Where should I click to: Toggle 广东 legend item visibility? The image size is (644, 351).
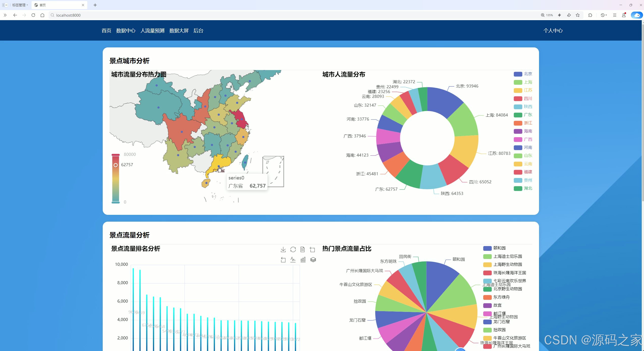[523, 115]
